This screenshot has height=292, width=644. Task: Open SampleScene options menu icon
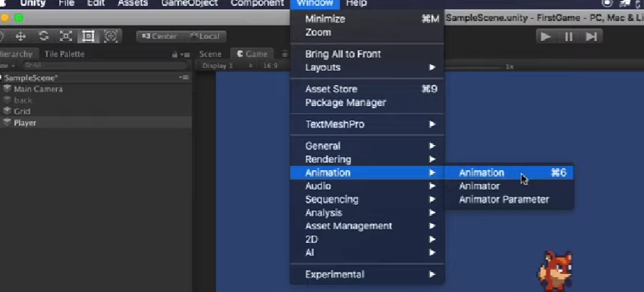click(184, 78)
